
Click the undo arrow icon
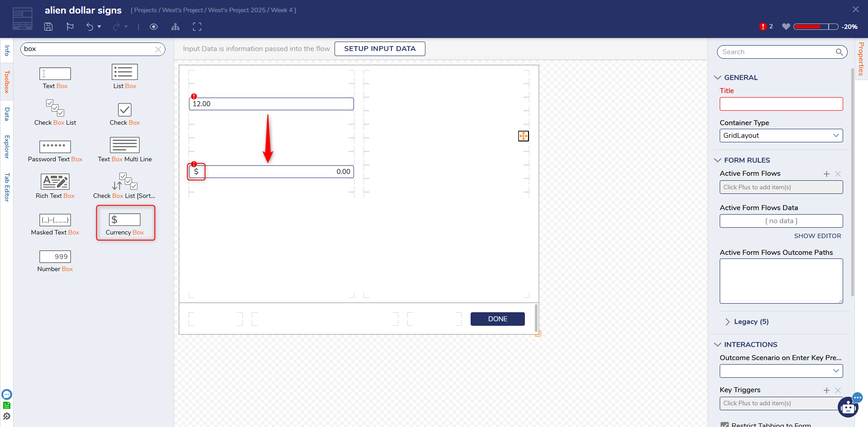click(90, 27)
